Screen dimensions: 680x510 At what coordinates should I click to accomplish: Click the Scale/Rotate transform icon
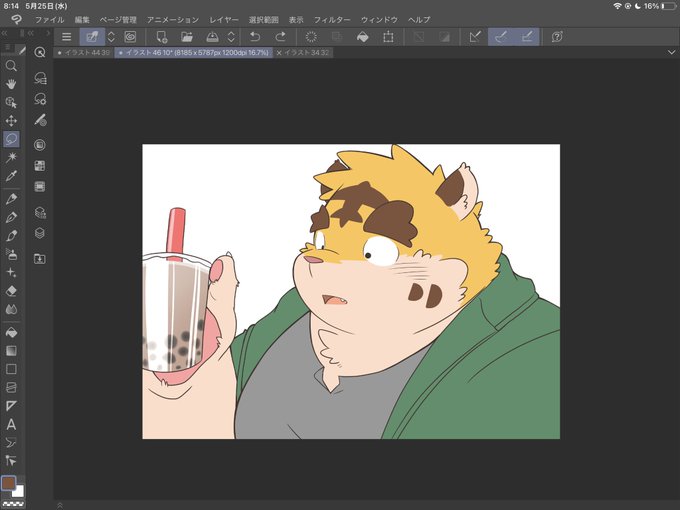(x=388, y=37)
